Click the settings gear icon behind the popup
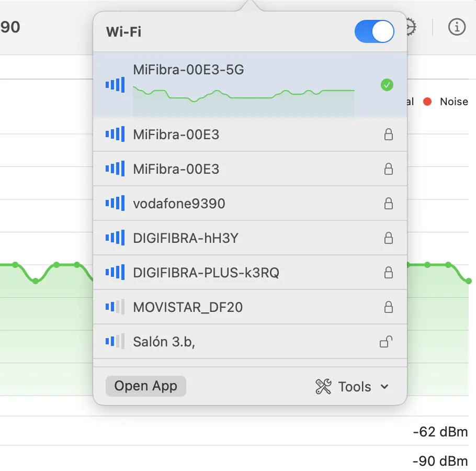The width and height of the screenshot is (476, 471). (x=412, y=27)
